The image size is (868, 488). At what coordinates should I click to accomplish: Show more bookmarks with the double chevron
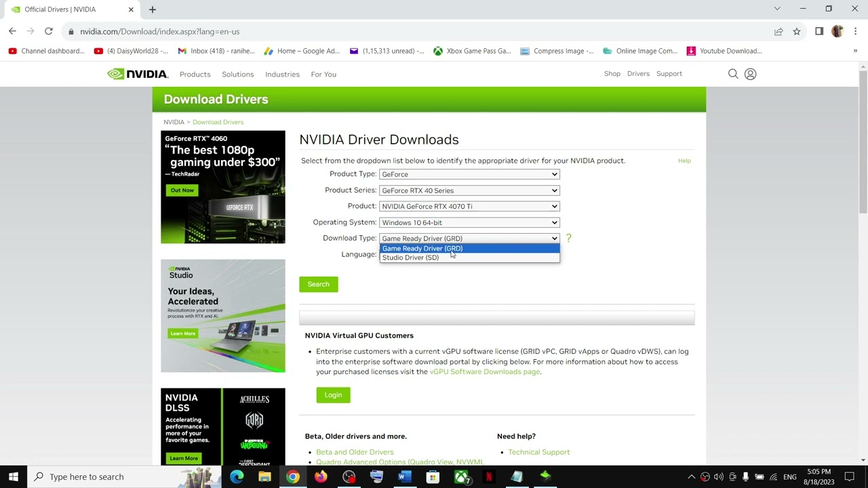click(x=855, y=51)
